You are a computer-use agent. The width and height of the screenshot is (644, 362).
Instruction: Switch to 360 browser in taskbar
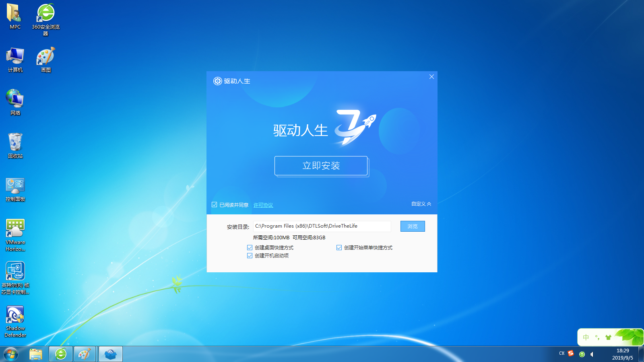[x=61, y=354]
